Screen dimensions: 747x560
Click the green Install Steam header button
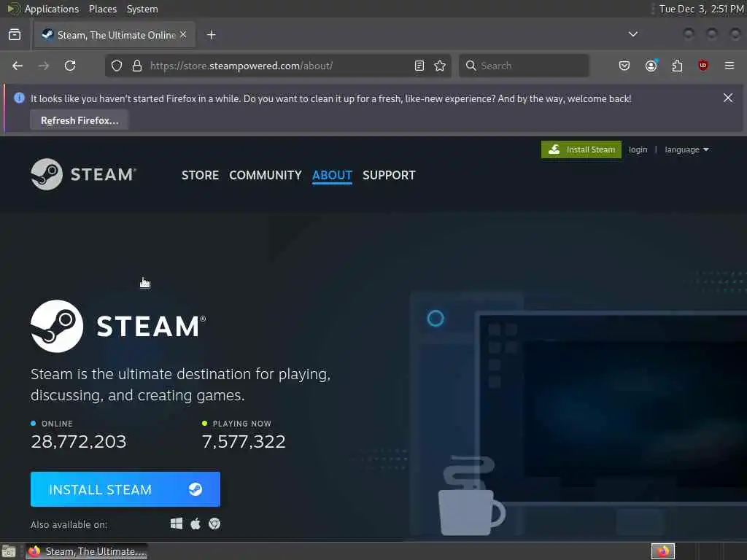tap(581, 149)
